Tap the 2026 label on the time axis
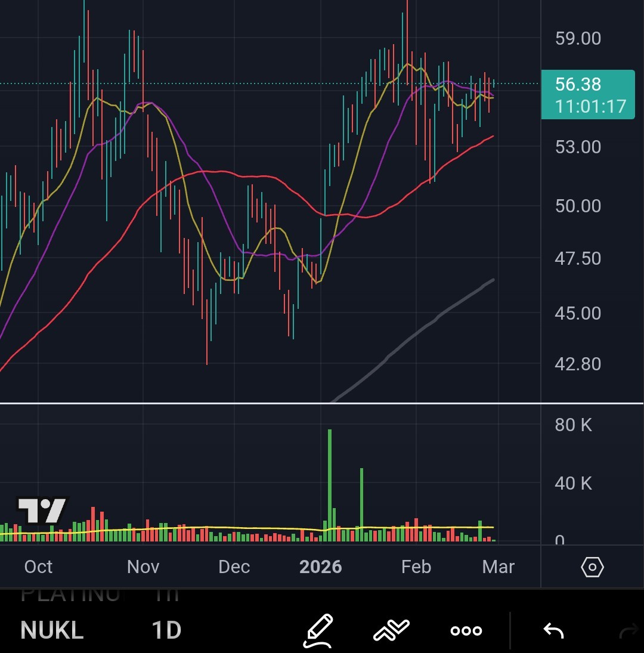Screen dimensions: 644x653 point(320,567)
